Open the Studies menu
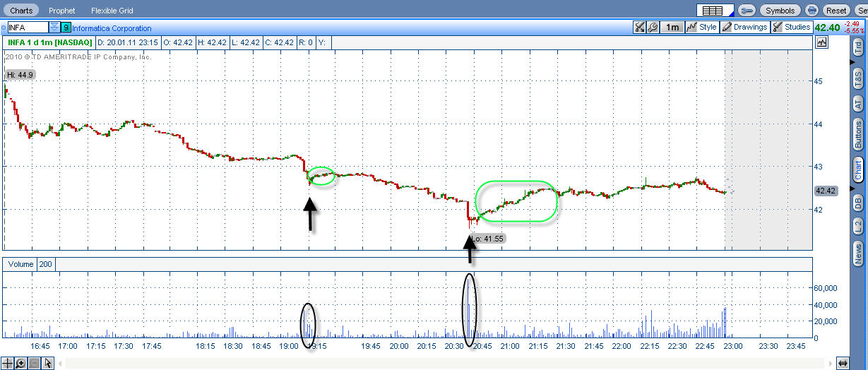The width and height of the screenshot is (868, 370). coord(791,28)
